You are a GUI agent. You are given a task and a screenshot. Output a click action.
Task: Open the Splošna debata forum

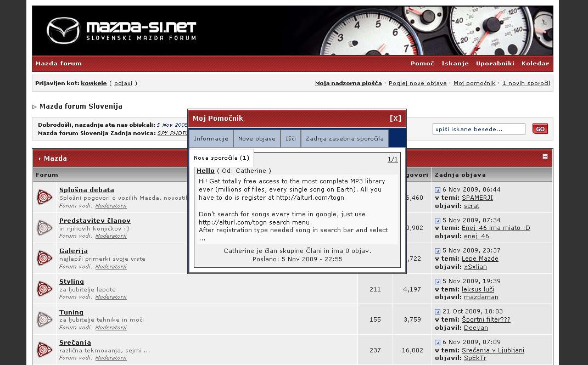pos(87,190)
